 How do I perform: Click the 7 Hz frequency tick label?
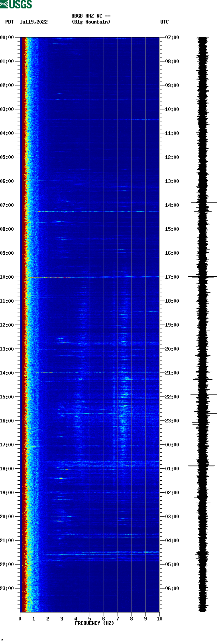pyautogui.click(x=118, y=619)
